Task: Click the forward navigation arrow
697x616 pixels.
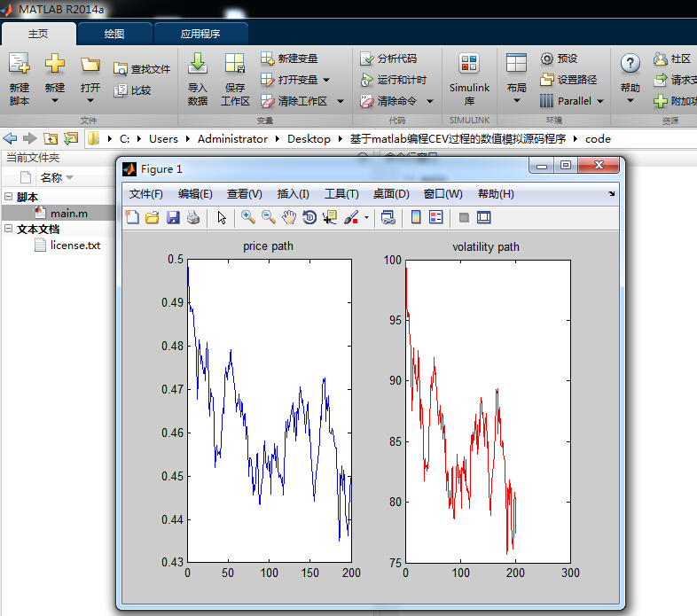Action: click(30, 138)
